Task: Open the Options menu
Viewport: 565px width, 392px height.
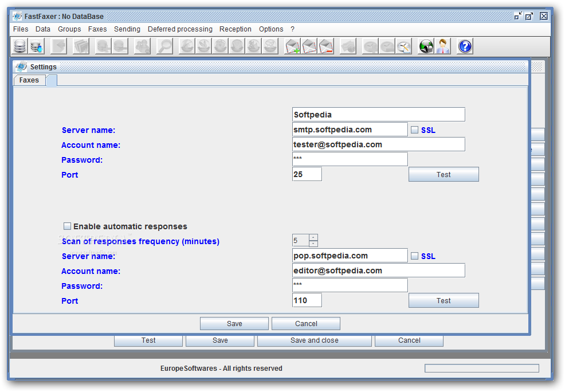Action: [x=271, y=29]
